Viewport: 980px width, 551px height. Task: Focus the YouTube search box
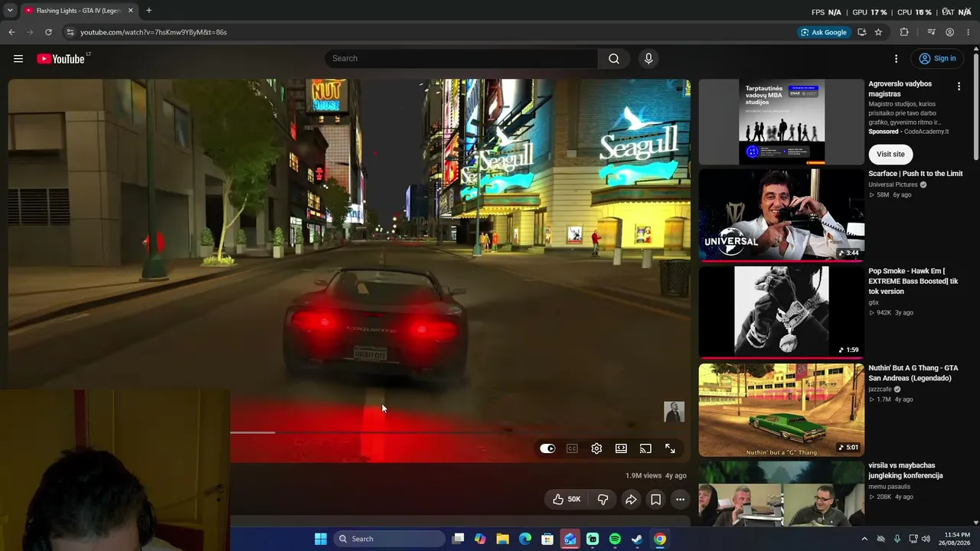[x=462, y=59]
